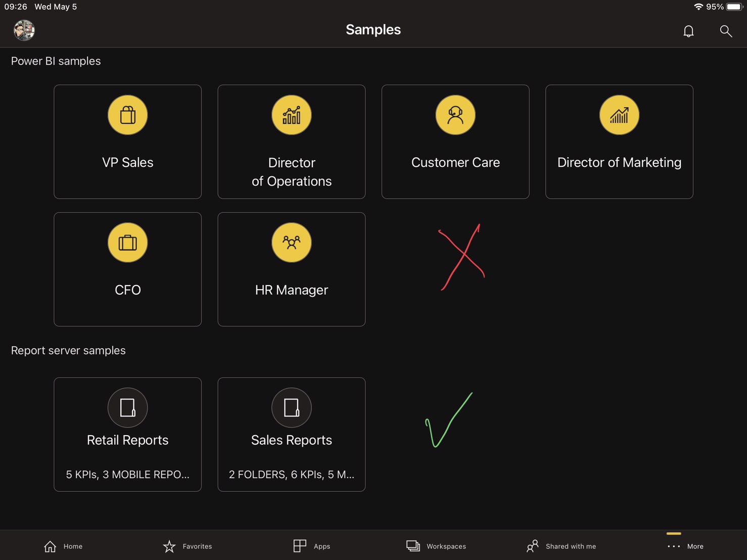Switch to the Workspaces tab label

point(446,546)
